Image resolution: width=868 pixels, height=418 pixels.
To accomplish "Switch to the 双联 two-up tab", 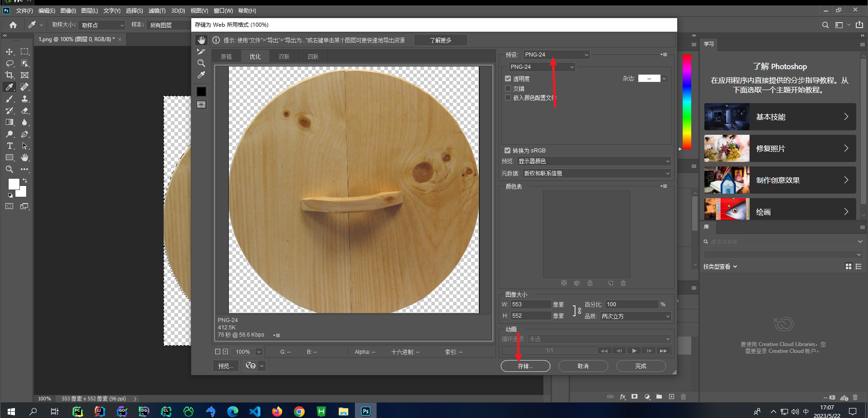I will click(x=284, y=57).
